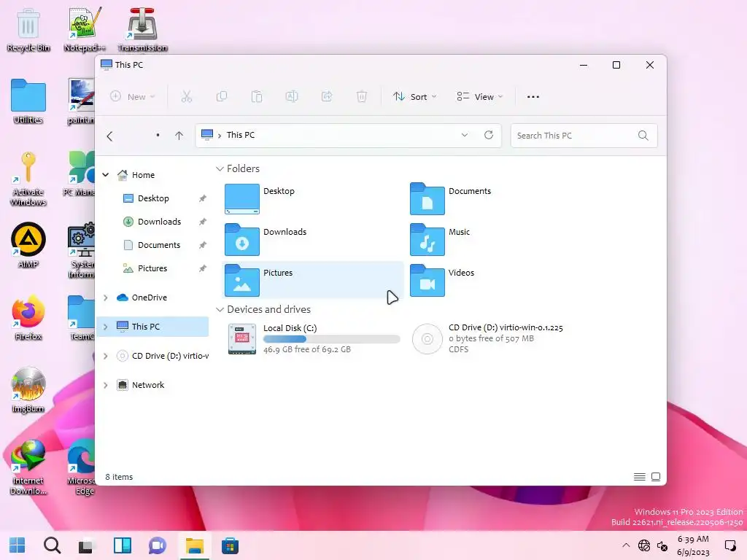Select Downloads in navigation pane

coord(153,222)
